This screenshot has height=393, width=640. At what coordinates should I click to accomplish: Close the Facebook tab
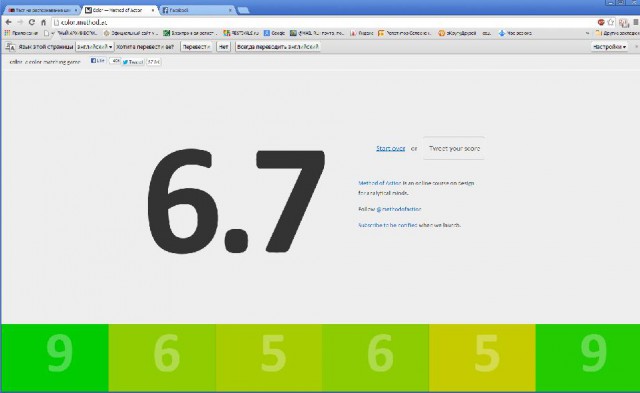pos(230,10)
